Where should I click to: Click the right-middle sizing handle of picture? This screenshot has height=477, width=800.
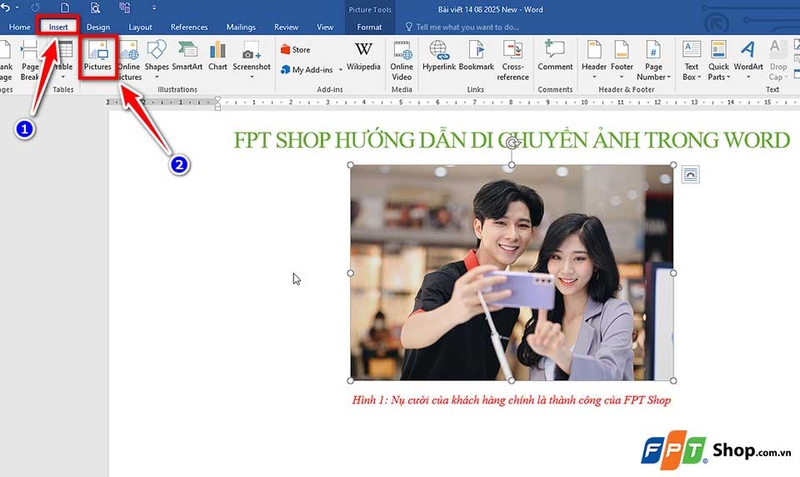pyautogui.click(x=673, y=273)
